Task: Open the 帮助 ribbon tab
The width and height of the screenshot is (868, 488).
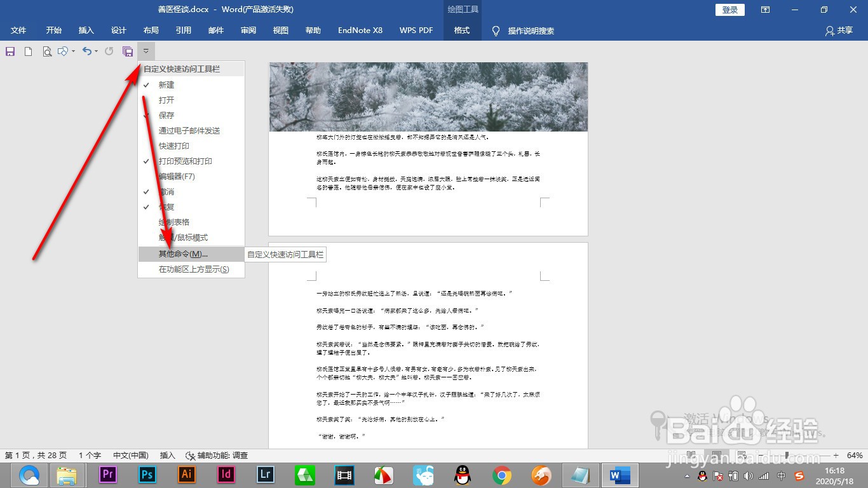Action: click(x=313, y=30)
